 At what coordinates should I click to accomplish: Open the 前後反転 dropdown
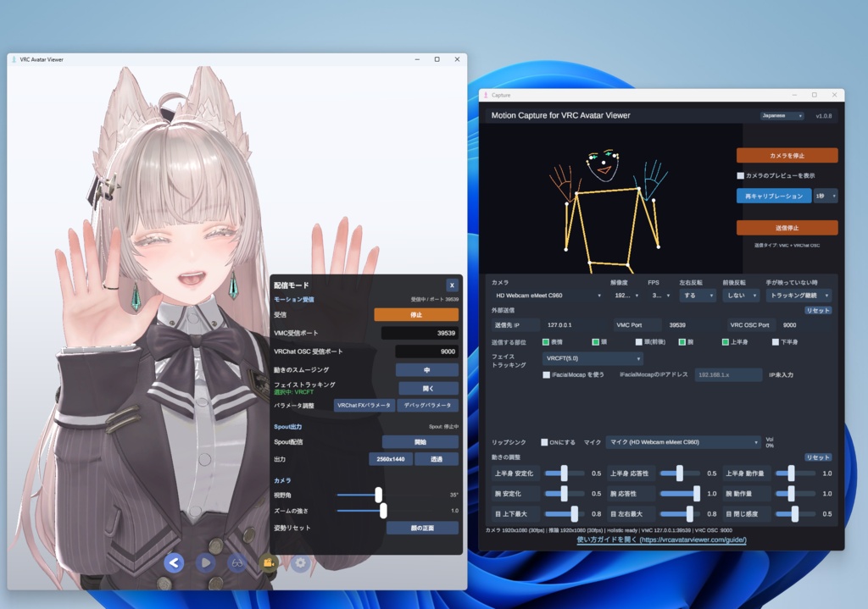741,296
